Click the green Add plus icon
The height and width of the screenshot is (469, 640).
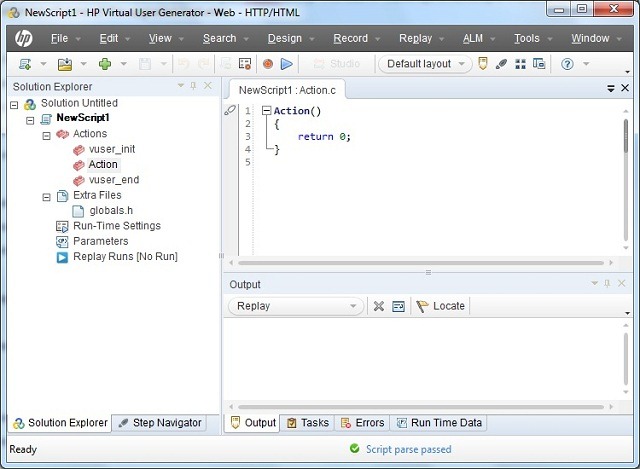coord(105,64)
